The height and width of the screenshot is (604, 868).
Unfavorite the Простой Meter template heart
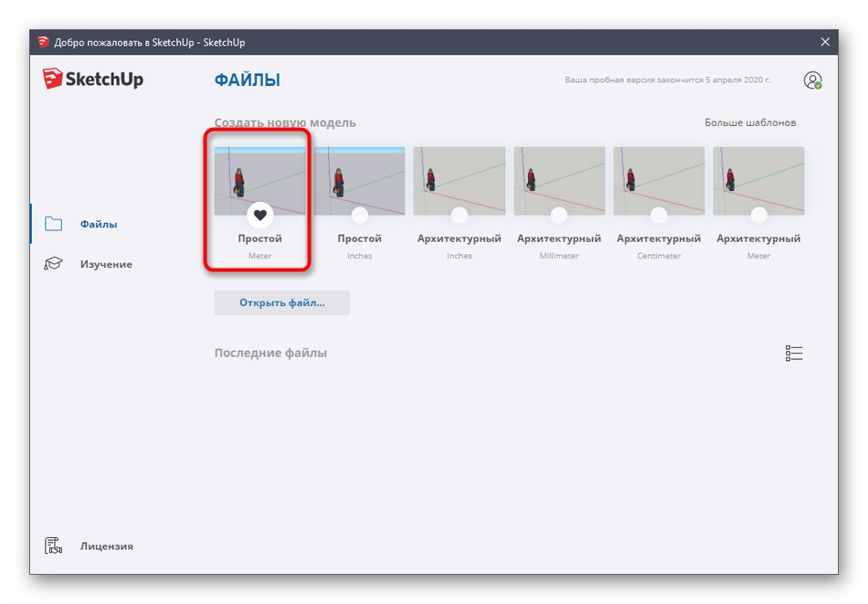point(260,216)
